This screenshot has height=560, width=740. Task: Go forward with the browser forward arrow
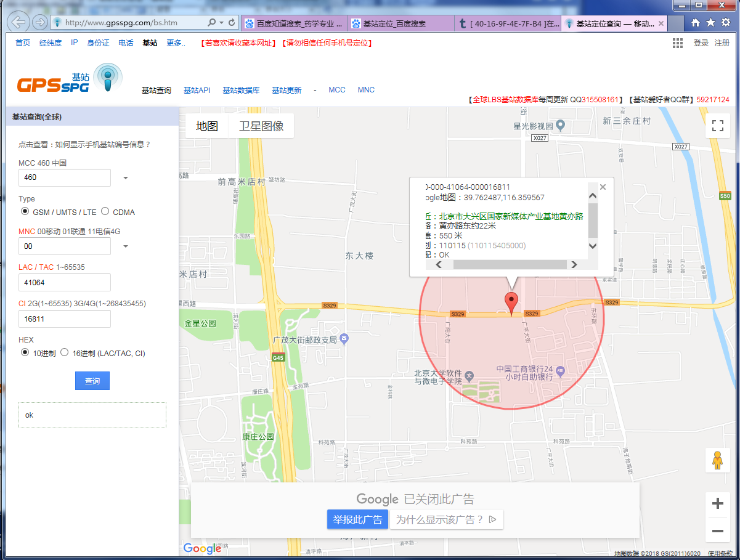pos(39,23)
